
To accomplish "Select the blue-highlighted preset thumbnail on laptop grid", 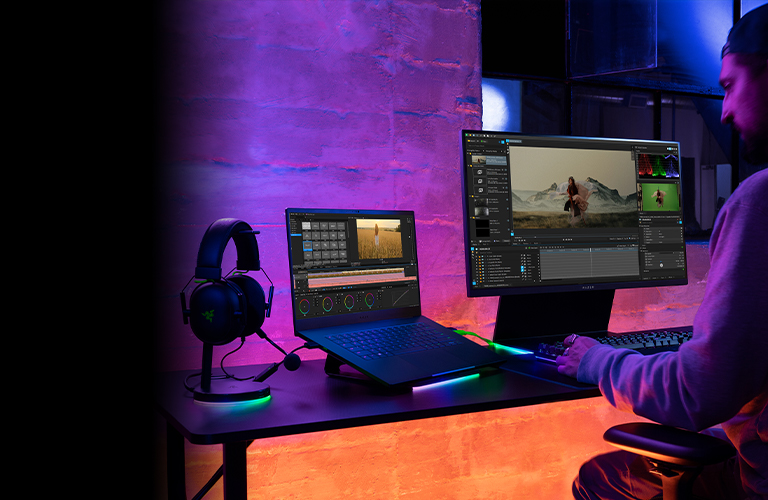I will pyautogui.click(x=308, y=246).
